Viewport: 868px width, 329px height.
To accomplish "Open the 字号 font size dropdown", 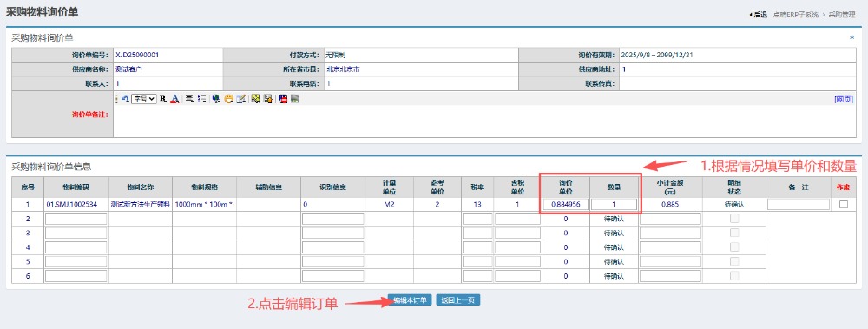I will coord(144,99).
